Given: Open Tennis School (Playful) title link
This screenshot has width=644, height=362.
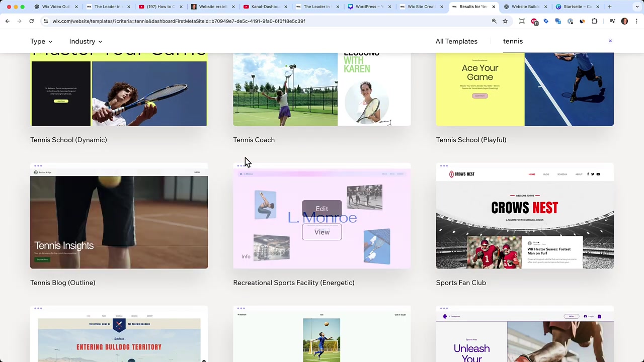Looking at the screenshot, I should 471,140.
